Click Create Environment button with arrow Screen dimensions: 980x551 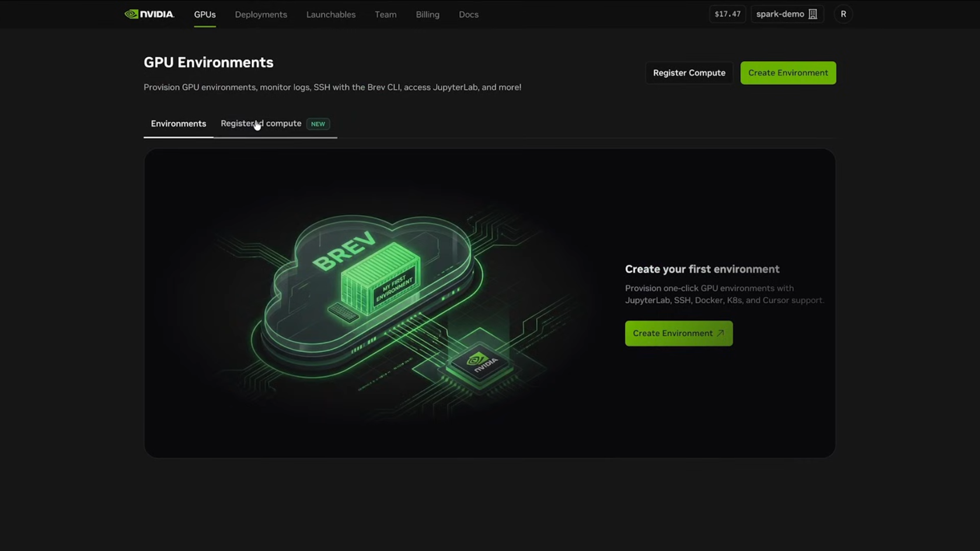pyautogui.click(x=679, y=333)
